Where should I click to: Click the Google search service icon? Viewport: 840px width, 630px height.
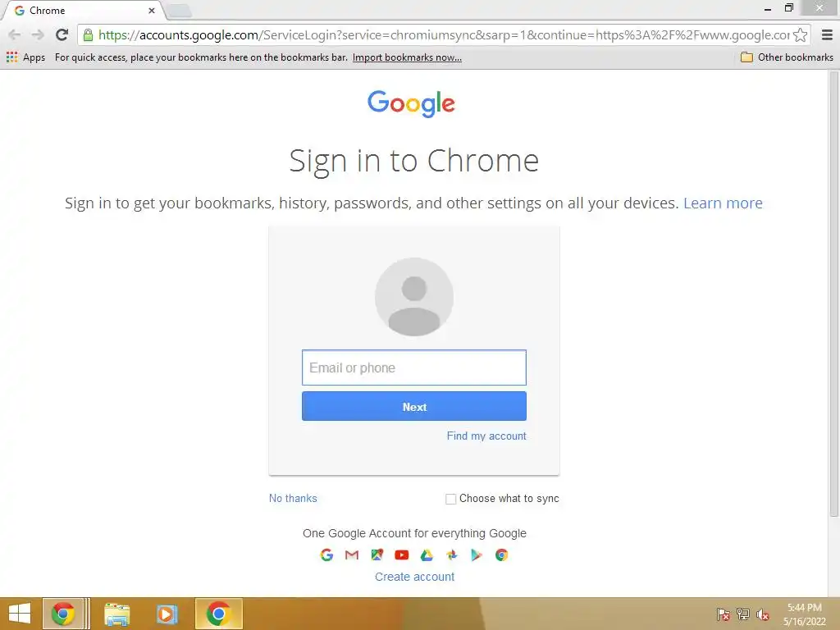pyautogui.click(x=326, y=555)
